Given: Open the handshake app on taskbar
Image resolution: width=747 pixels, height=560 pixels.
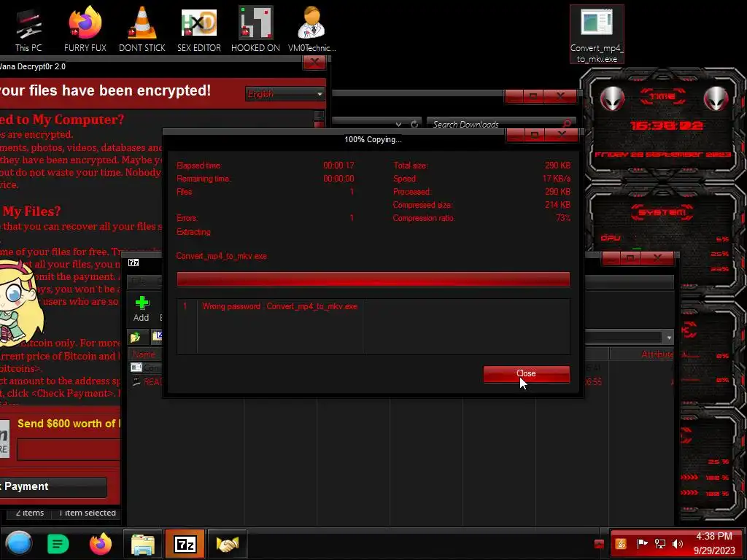Looking at the screenshot, I should point(228,544).
